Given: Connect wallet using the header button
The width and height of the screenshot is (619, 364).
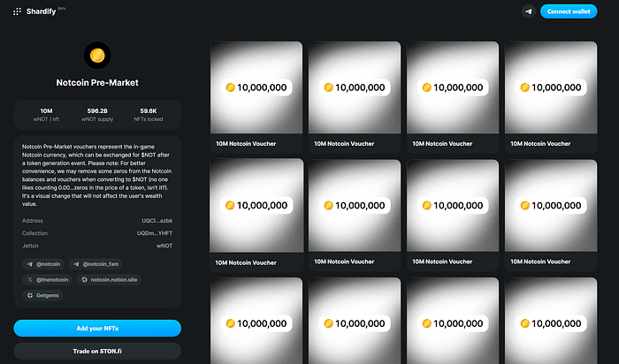Looking at the screenshot, I should (569, 11).
